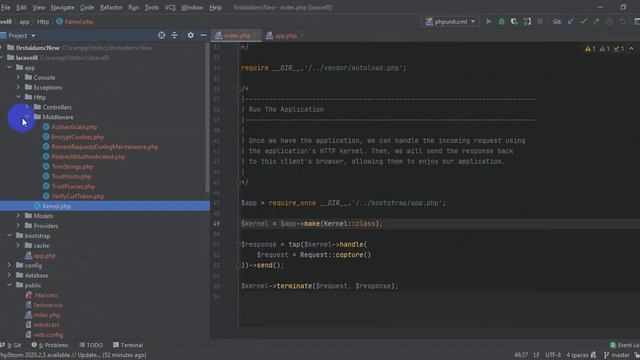Open the Navigate menu
Viewport: 640px width, 360px height.
click(62, 7)
